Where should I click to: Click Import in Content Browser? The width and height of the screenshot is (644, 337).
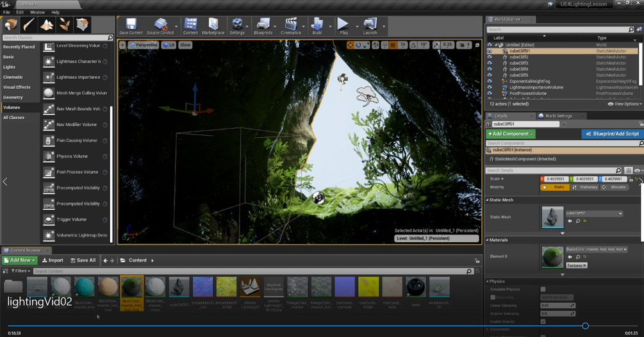[x=53, y=260]
